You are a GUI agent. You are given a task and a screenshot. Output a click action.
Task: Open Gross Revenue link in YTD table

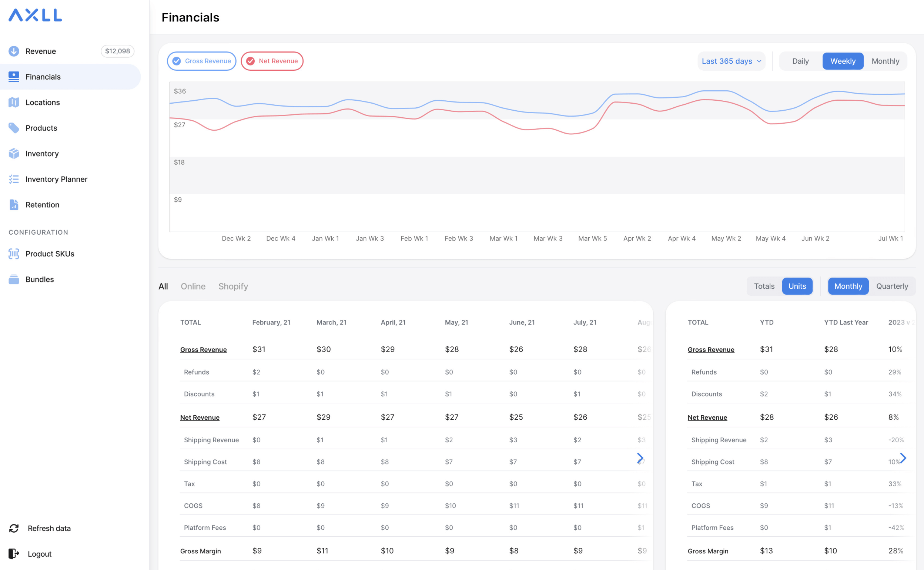click(711, 349)
